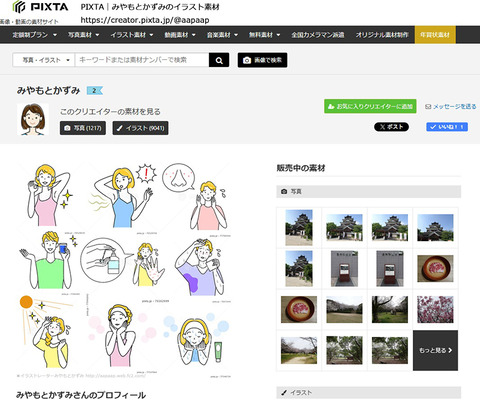Screen dimensions: 480x400
Task: Click the creator avatar portrait
Action: [33, 119]
